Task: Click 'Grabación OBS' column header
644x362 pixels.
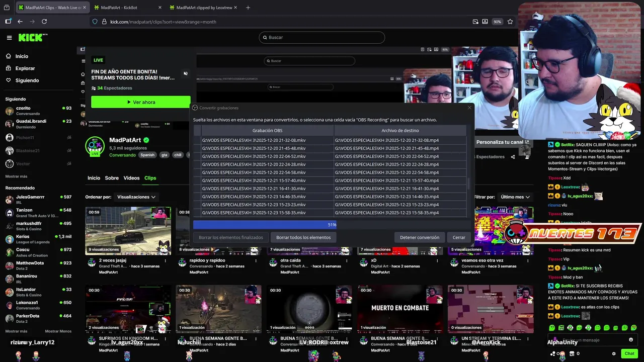Action: coord(267,131)
